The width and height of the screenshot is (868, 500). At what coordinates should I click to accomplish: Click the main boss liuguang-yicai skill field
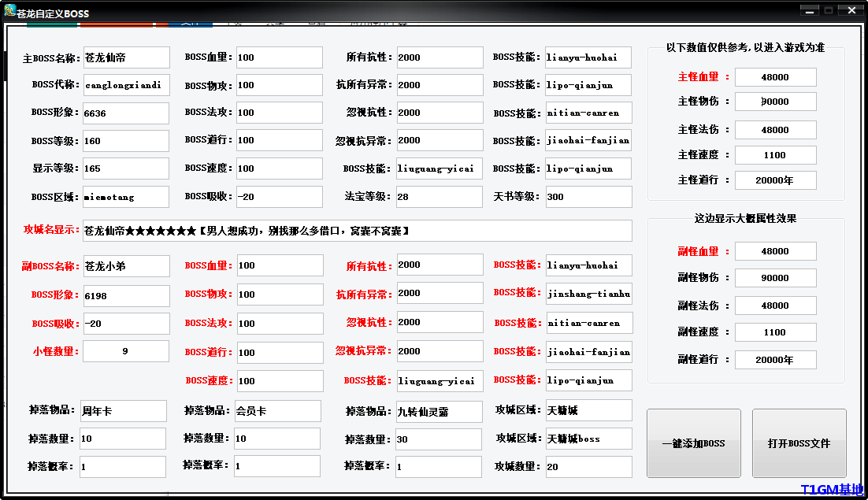pos(440,169)
